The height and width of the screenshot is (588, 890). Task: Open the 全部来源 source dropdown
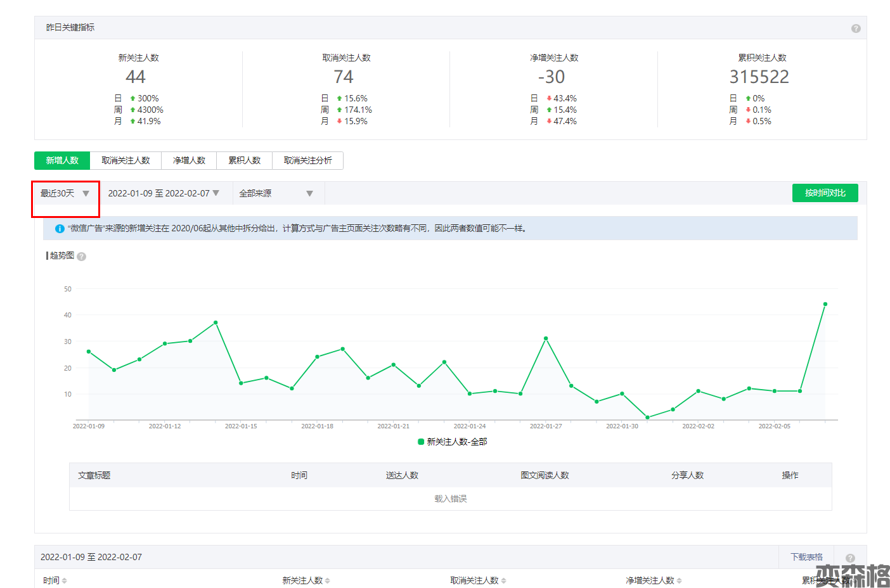pyautogui.click(x=276, y=193)
